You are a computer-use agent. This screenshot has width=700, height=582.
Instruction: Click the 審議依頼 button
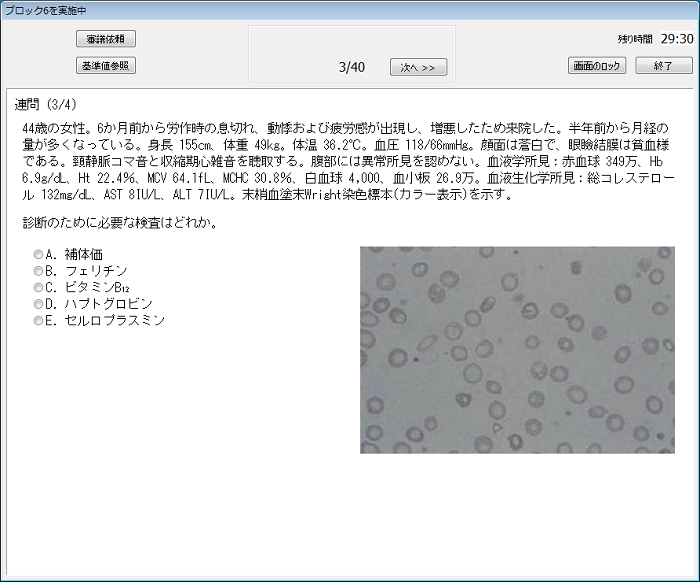pyautogui.click(x=106, y=39)
